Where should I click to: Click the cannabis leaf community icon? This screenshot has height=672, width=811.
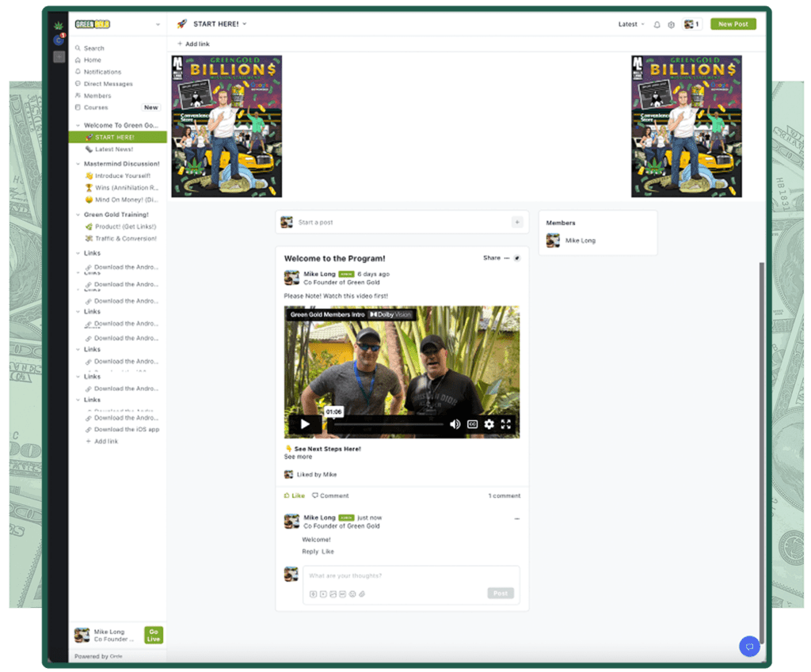[x=58, y=25]
